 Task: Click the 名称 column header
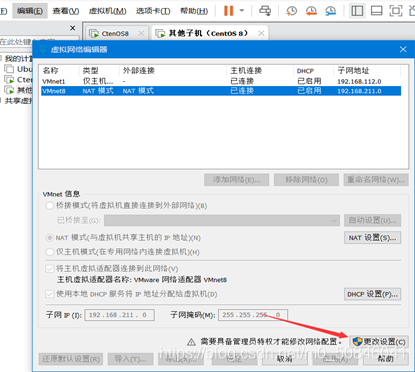[x=51, y=71]
